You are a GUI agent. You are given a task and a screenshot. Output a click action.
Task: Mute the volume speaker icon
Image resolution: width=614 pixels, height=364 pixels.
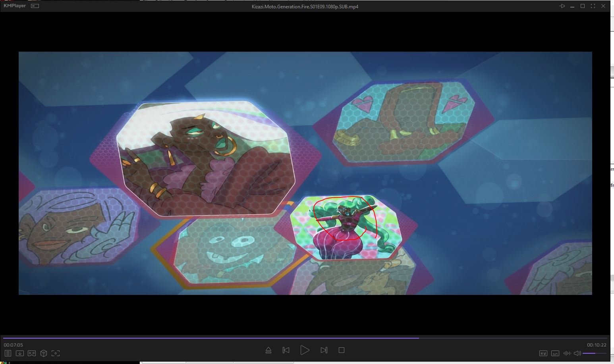point(577,353)
